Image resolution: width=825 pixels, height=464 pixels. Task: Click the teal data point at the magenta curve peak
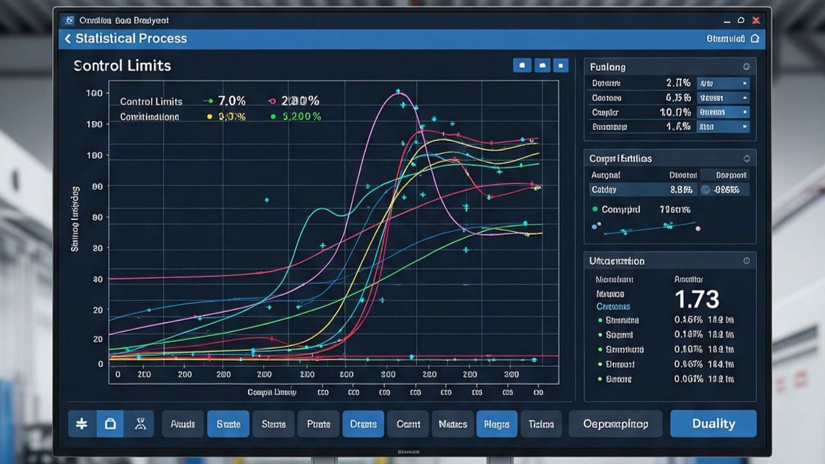[x=398, y=92]
